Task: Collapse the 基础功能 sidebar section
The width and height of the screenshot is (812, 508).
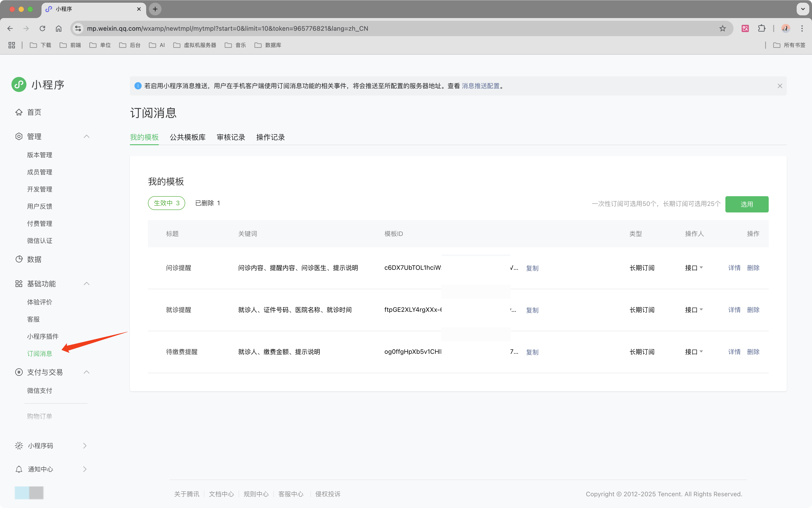Action: [x=87, y=284]
